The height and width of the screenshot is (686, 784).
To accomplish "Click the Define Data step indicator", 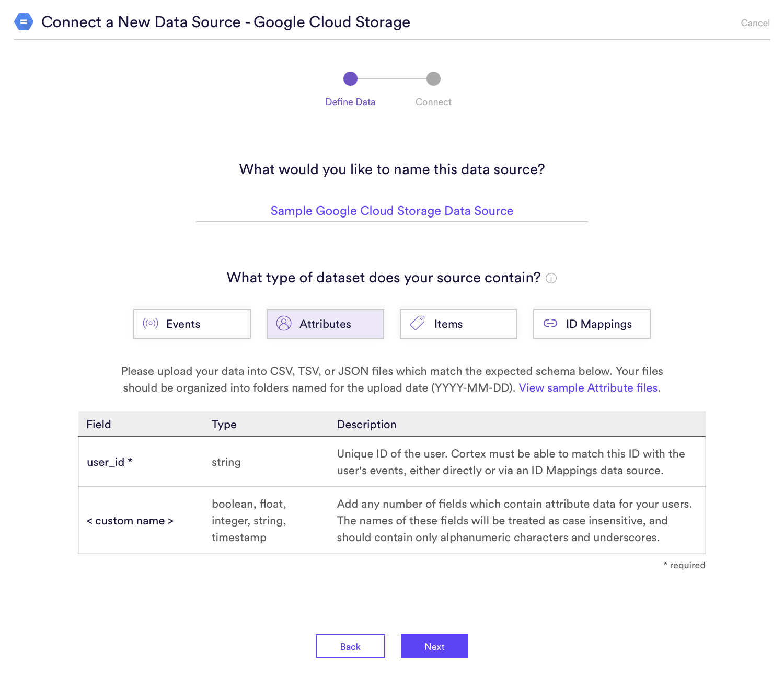I will click(350, 79).
